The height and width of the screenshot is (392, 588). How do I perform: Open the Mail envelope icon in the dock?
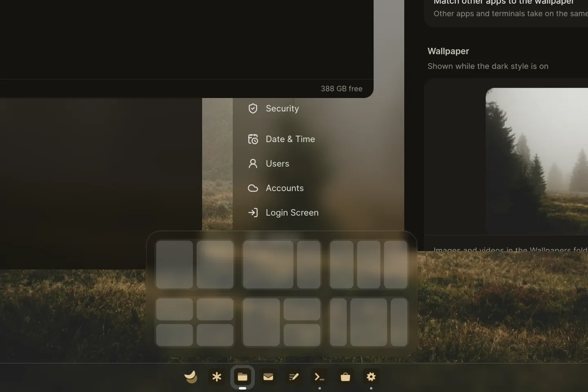268,376
